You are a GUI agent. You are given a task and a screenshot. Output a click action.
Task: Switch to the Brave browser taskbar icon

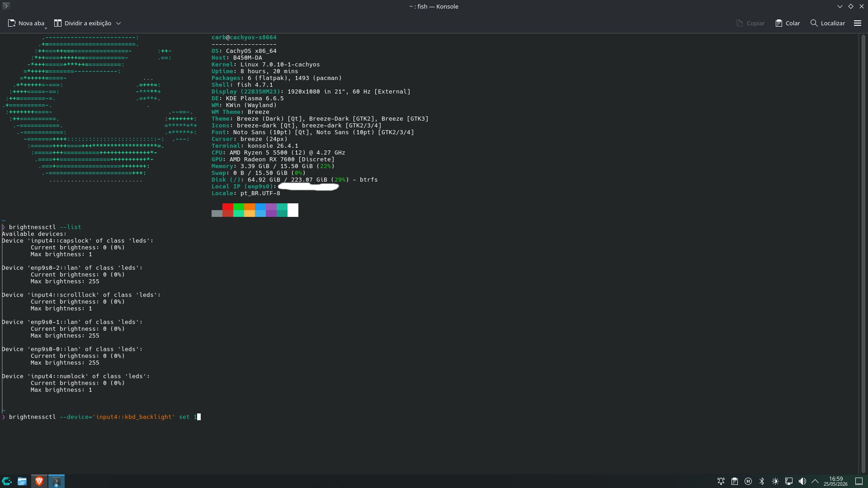pyautogui.click(x=39, y=481)
